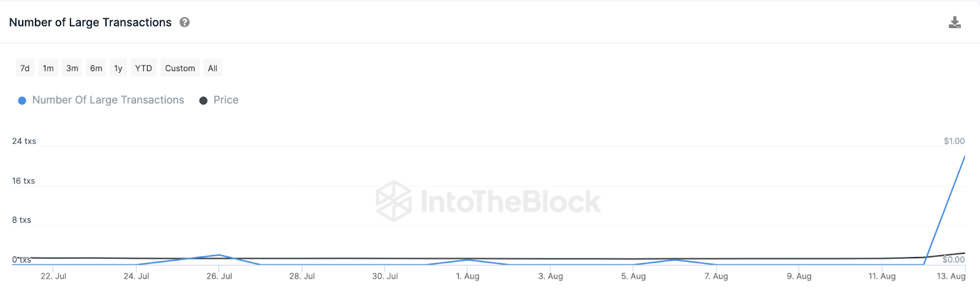Download the chart data
Image resolution: width=980 pixels, height=298 pixels.
point(954,23)
